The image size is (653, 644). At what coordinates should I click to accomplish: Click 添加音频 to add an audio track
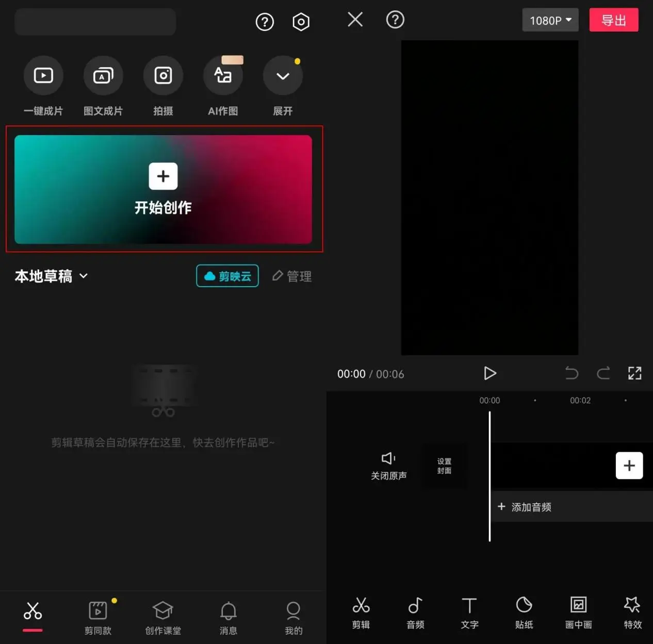(x=525, y=507)
